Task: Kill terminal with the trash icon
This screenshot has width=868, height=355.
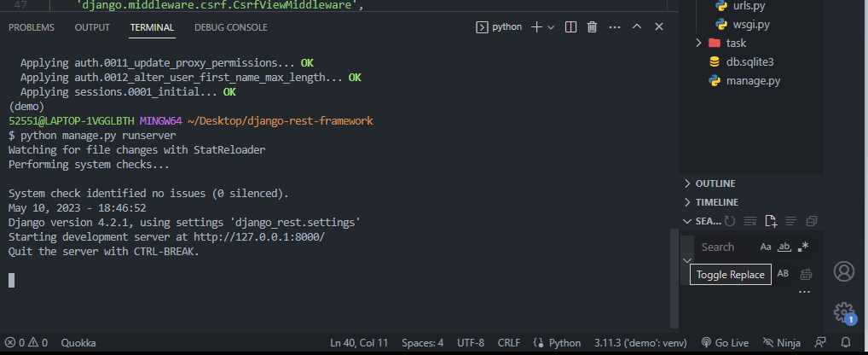Action: tap(592, 26)
